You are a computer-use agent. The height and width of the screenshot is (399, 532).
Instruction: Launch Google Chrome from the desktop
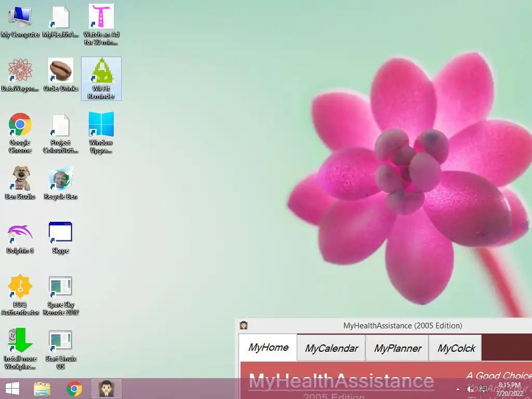tap(20, 132)
